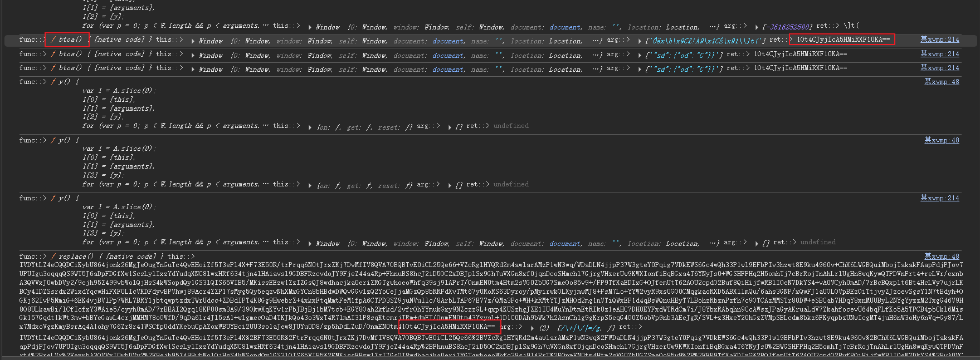The width and height of the screenshot is (980, 360).
Task: Click the undefined return value in the last y() block
Action: tap(818, 242)
